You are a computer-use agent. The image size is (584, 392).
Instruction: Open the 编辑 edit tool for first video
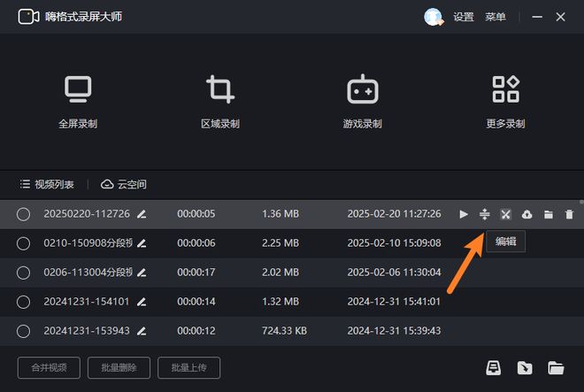click(505, 214)
